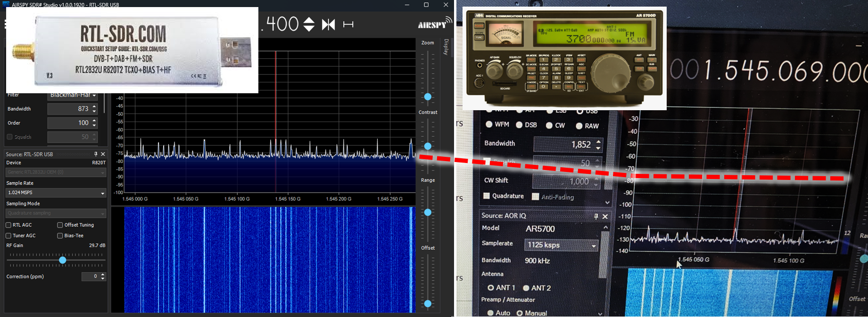
Task: Click the Bandwidth 873 stepper arrows
Action: pos(94,109)
